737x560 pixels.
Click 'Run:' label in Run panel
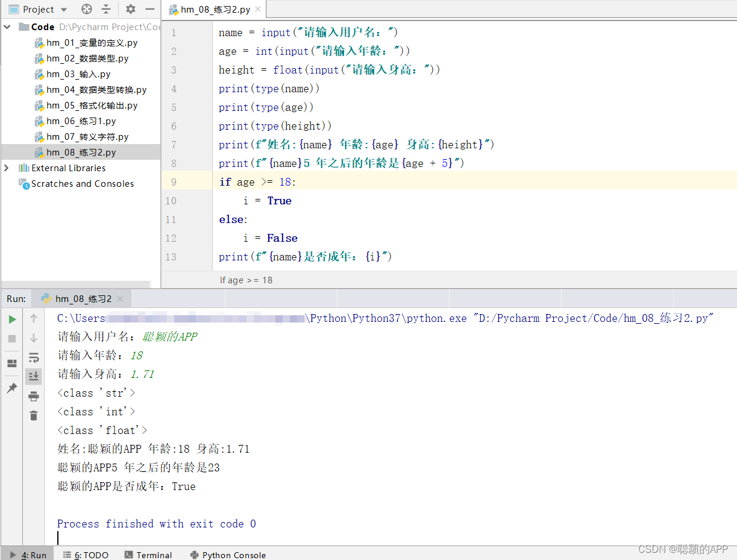(x=16, y=298)
